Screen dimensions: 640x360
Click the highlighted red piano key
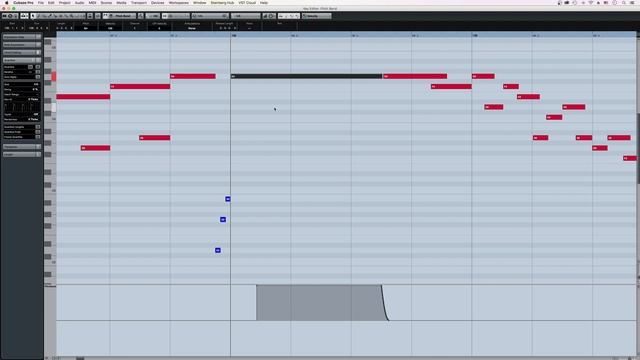(53, 76)
